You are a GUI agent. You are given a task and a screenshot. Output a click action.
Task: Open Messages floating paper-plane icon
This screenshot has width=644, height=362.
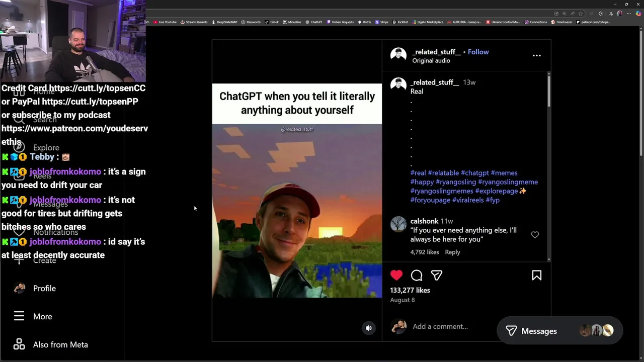(511, 331)
